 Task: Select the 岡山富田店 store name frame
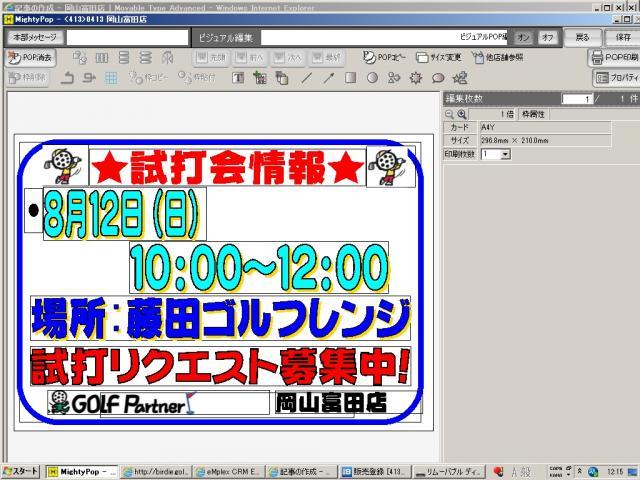pyautogui.click(x=349, y=402)
